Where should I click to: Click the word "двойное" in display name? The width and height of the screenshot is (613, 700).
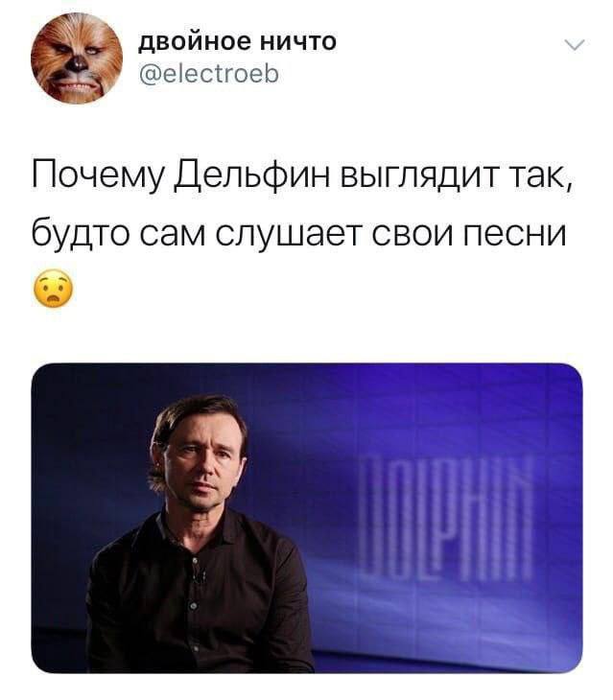195,43
